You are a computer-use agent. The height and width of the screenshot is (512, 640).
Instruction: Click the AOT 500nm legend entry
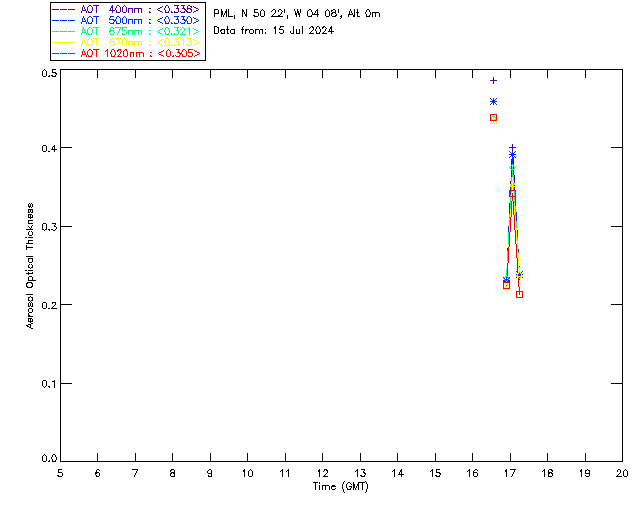click(x=126, y=20)
